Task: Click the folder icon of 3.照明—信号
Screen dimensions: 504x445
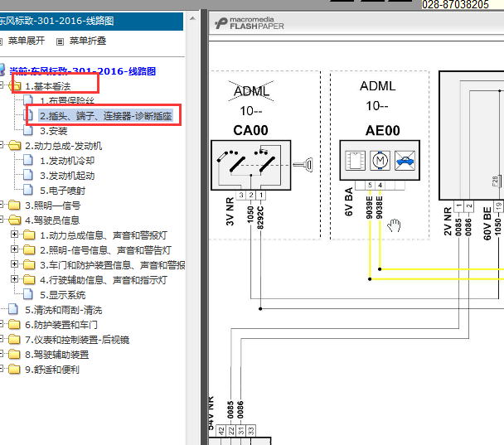Action: (x=14, y=205)
